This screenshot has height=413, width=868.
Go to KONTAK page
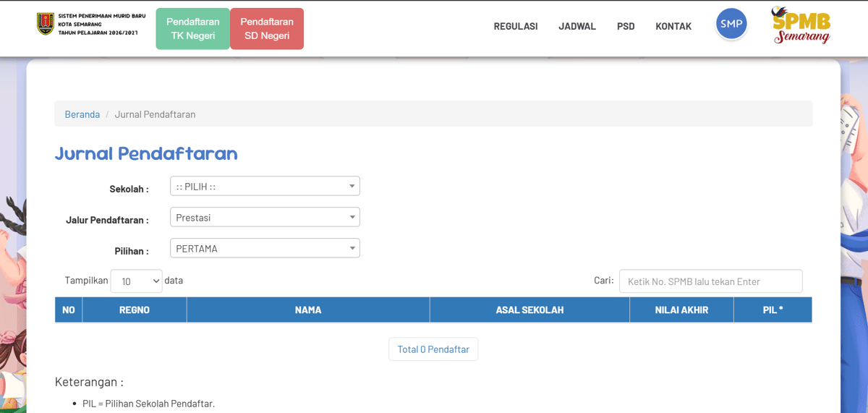(x=673, y=26)
